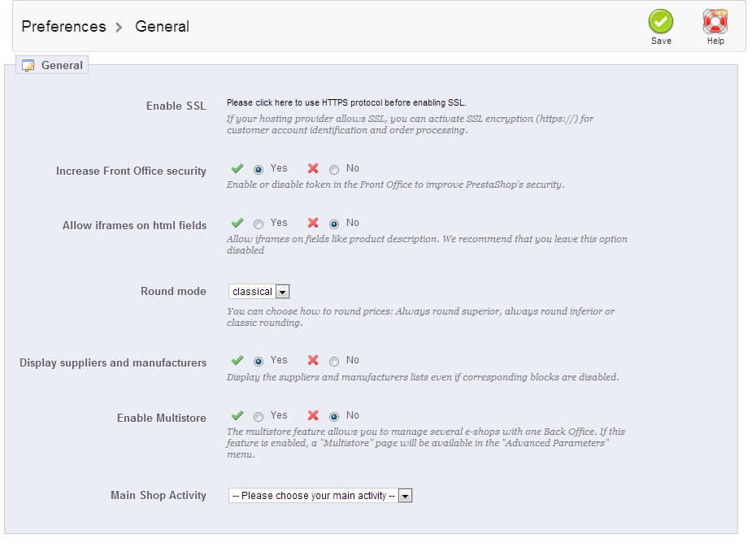Click green check icon for Display suppliers
This screenshot has width=756, height=547.
pyautogui.click(x=237, y=360)
